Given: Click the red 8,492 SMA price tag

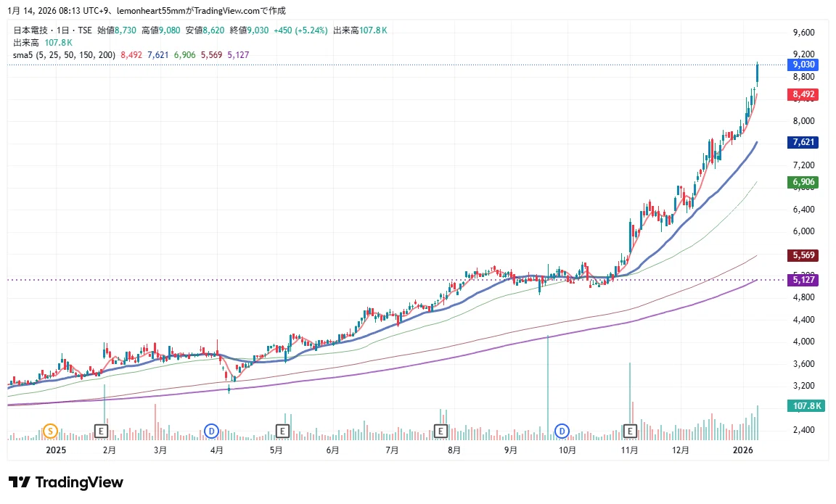Looking at the screenshot, I should point(803,94).
